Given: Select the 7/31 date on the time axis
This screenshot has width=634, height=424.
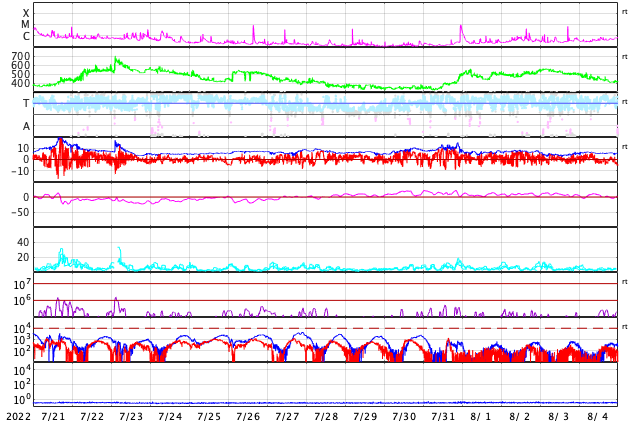Looking at the screenshot, I should 443,416.
